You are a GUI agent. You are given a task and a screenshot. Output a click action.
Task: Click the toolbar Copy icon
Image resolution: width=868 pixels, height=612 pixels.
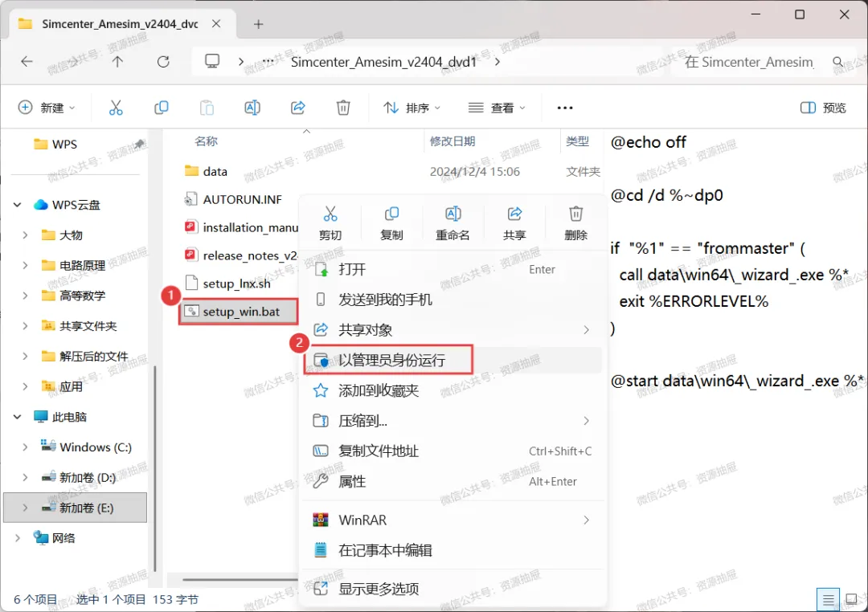(x=161, y=108)
